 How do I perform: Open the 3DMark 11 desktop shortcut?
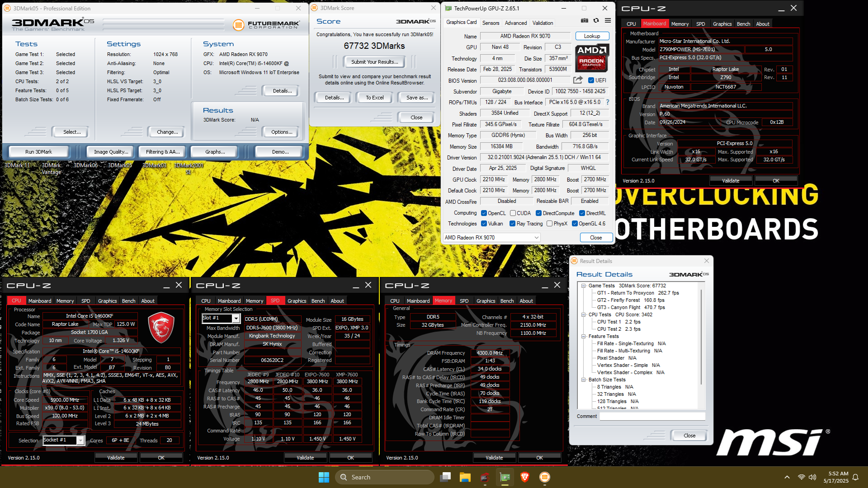tap(17, 165)
